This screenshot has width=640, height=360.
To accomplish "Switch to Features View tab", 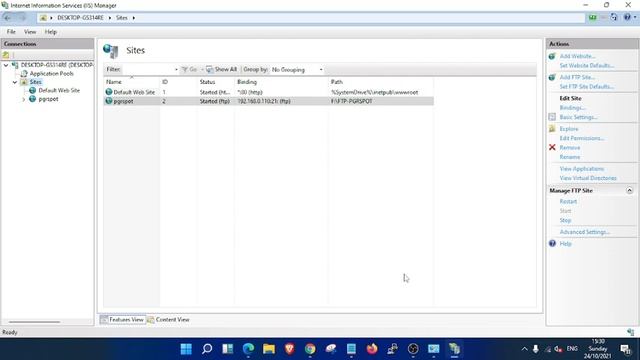I will (x=122, y=320).
